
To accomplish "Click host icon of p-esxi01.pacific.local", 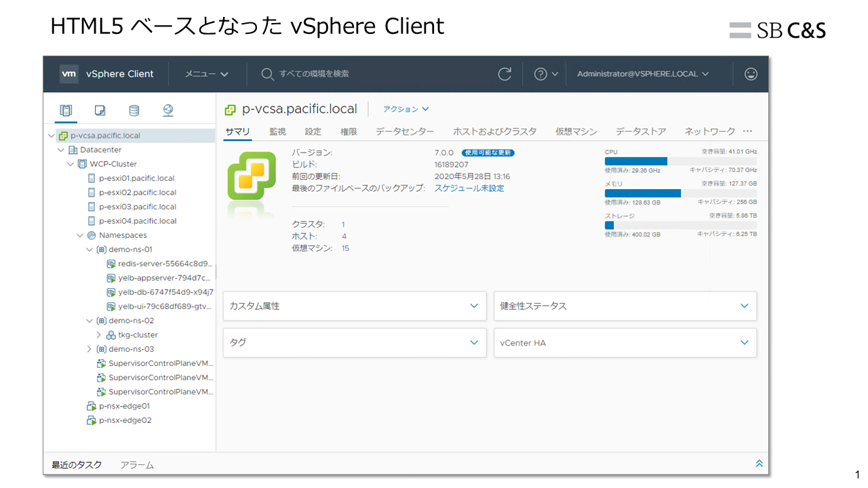I will [x=92, y=178].
